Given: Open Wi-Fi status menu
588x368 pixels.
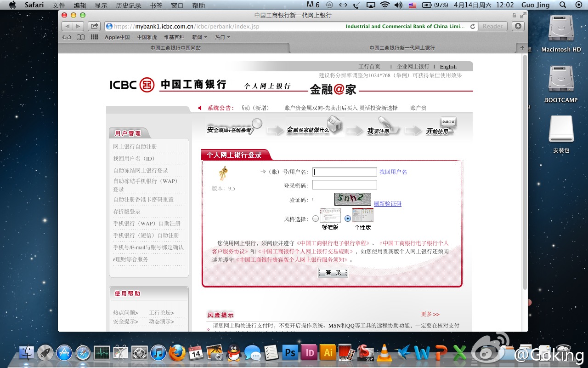Looking at the screenshot, I should 384,5.
